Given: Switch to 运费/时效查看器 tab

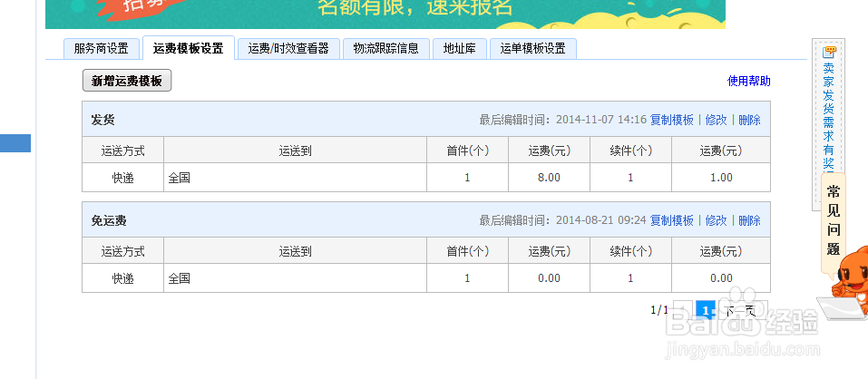Looking at the screenshot, I should coord(288,49).
